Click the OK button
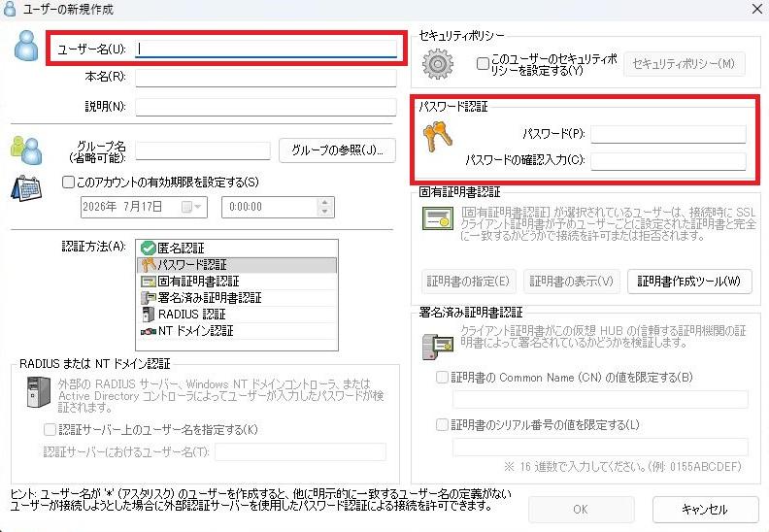Viewport: 769px width, 532px height. pyautogui.click(x=581, y=510)
